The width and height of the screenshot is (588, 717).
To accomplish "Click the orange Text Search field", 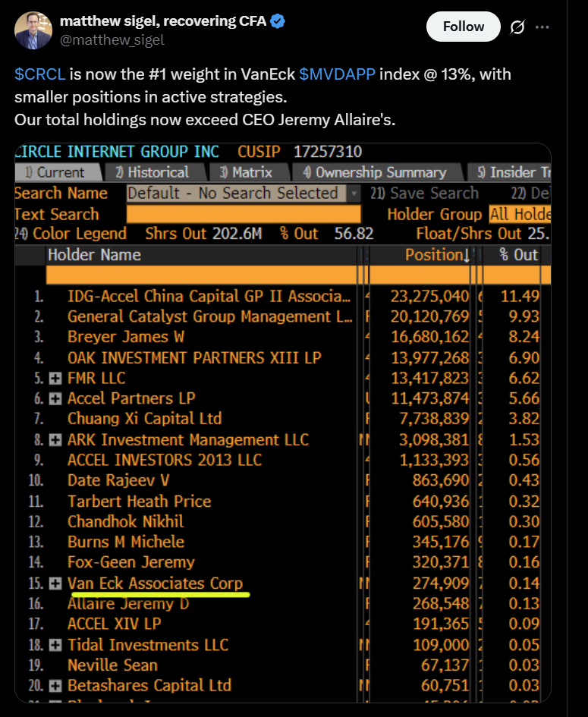I will 243,215.
